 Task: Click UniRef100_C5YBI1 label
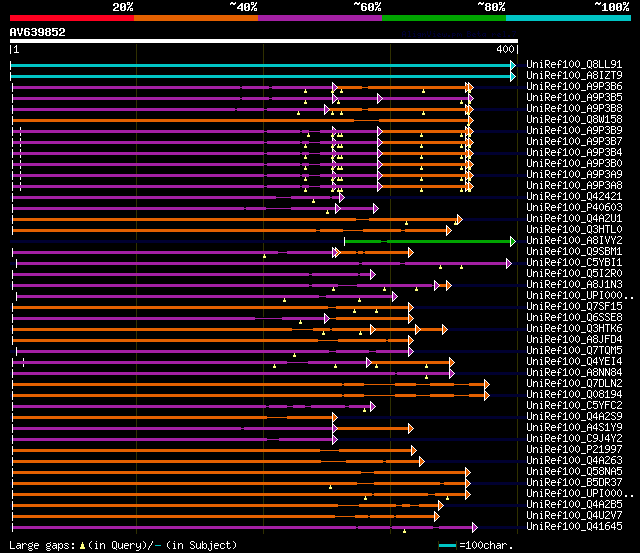(574, 263)
